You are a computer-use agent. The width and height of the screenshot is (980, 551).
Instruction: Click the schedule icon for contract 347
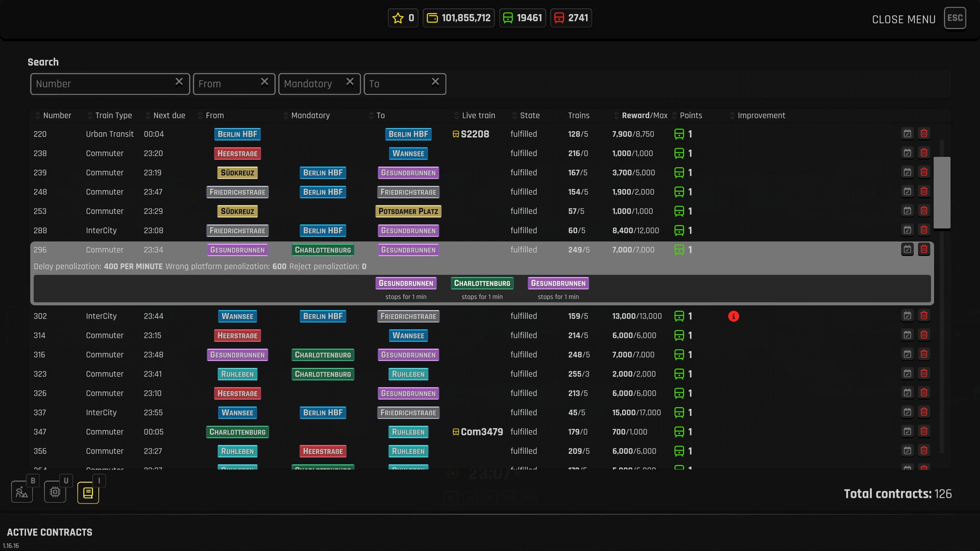coord(908,431)
